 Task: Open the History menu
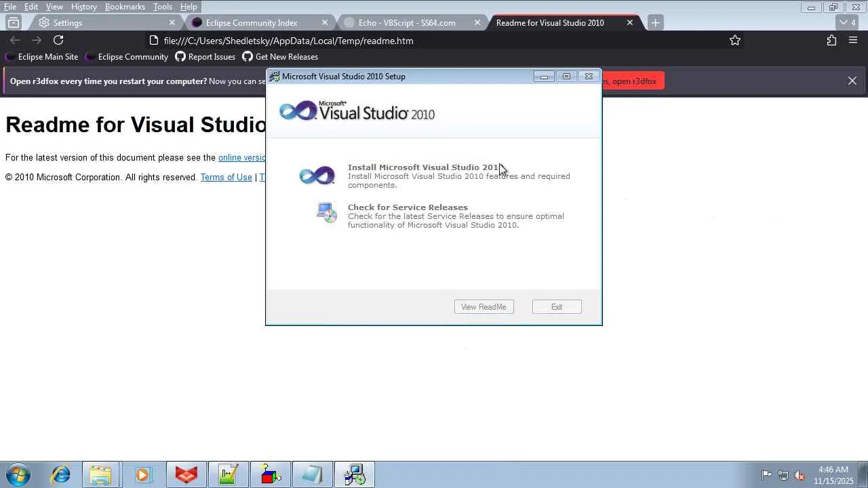coord(83,7)
